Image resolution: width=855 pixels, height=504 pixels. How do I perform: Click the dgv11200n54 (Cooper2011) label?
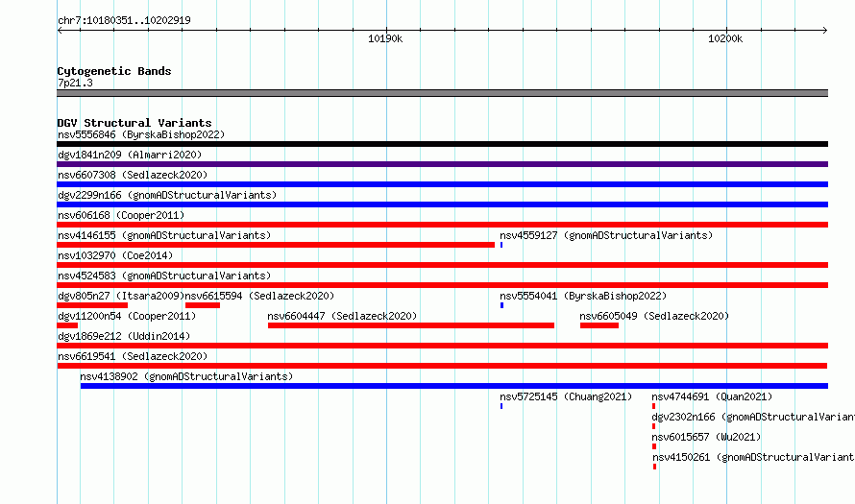point(127,316)
